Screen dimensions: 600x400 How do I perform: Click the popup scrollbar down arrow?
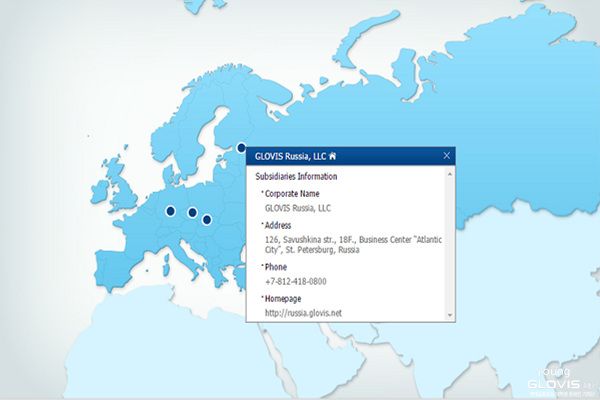[x=450, y=315]
